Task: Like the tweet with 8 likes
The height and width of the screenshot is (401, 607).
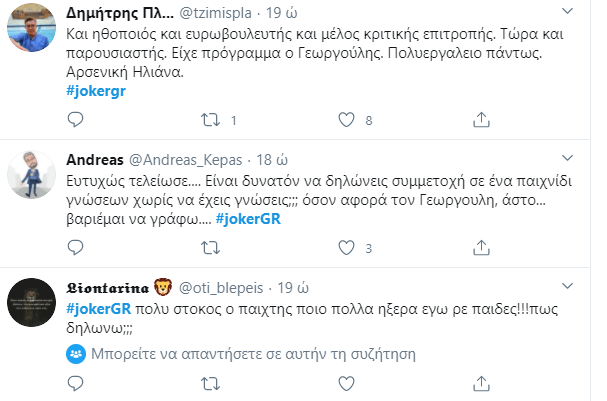Action: 346,120
